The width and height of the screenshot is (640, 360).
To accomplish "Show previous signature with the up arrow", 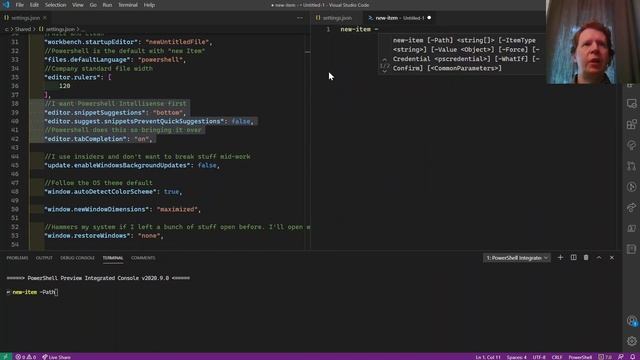I will 384,60.
